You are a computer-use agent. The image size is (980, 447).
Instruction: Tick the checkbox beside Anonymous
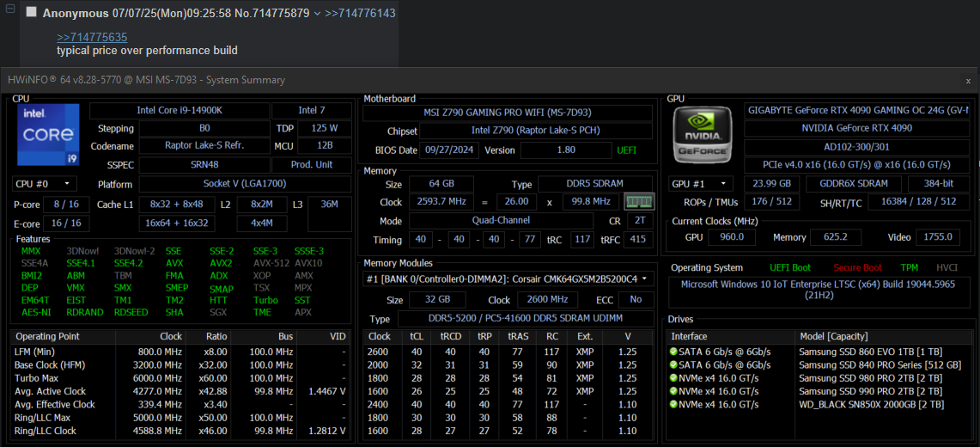[x=31, y=13]
